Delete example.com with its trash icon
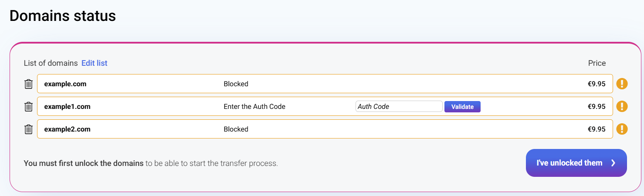This screenshot has width=644, height=196. click(28, 84)
